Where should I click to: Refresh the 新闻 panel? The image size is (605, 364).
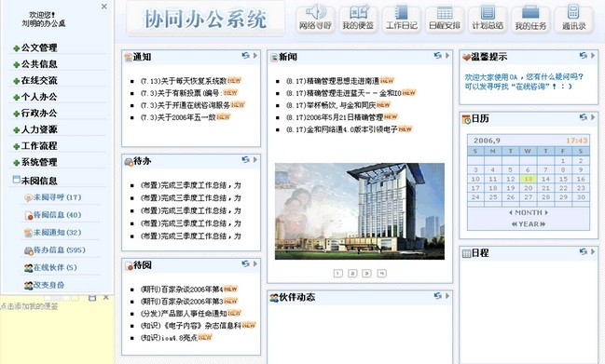pyautogui.click(x=437, y=56)
